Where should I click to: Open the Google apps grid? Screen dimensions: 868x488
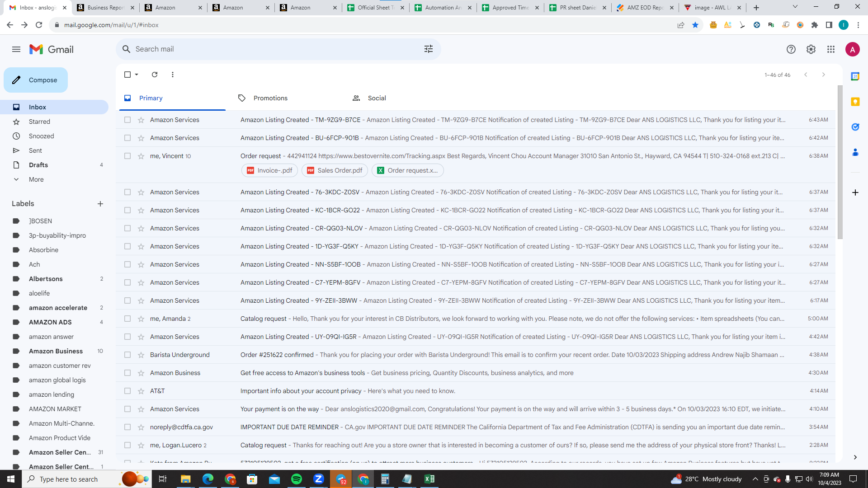coord(831,49)
